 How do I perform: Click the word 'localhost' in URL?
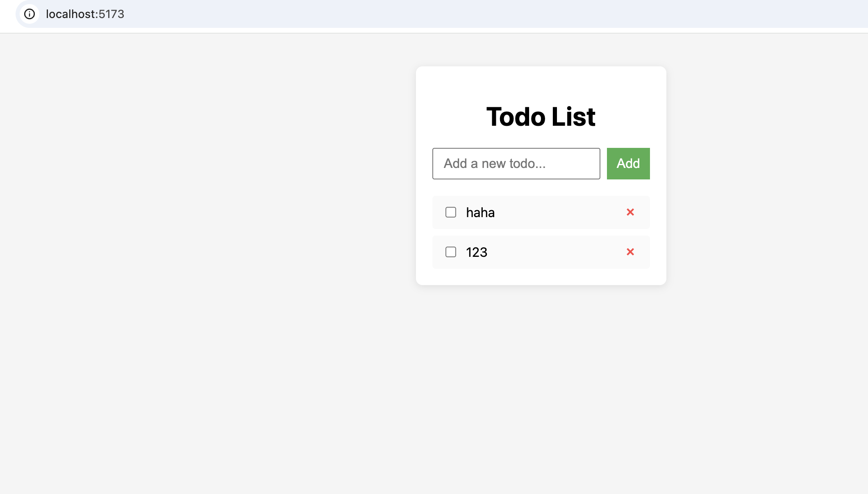pos(70,14)
